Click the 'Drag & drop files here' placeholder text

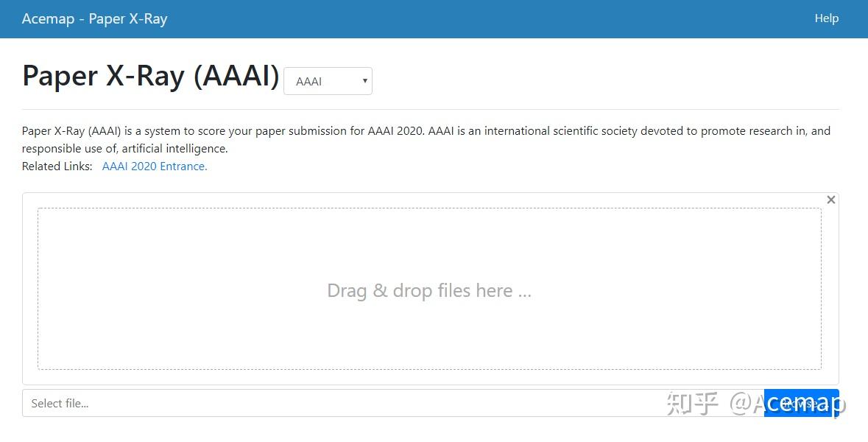pos(429,291)
